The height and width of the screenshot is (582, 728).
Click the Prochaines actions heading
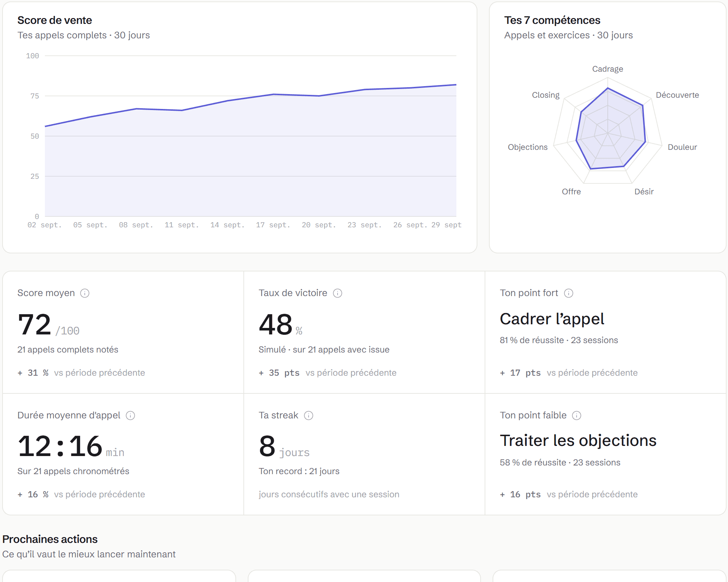click(50, 539)
